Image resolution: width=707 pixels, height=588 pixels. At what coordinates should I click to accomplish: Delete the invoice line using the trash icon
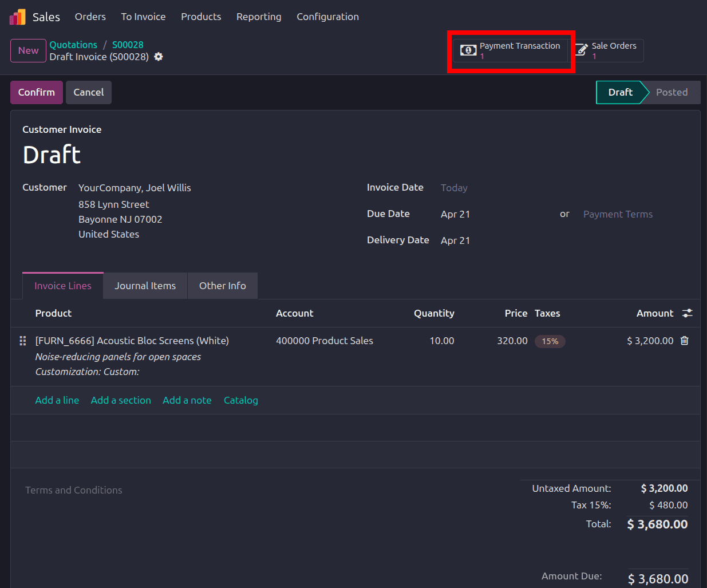(x=684, y=341)
